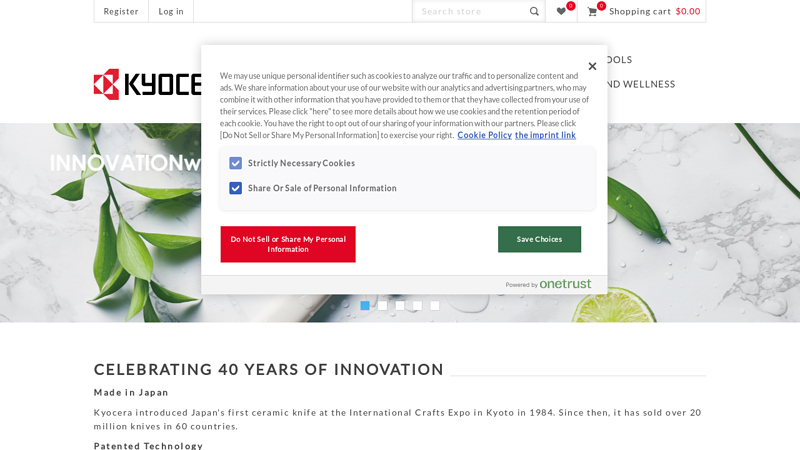Open the Wellness navigation menu item
The image size is (800, 450).
tap(640, 84)
